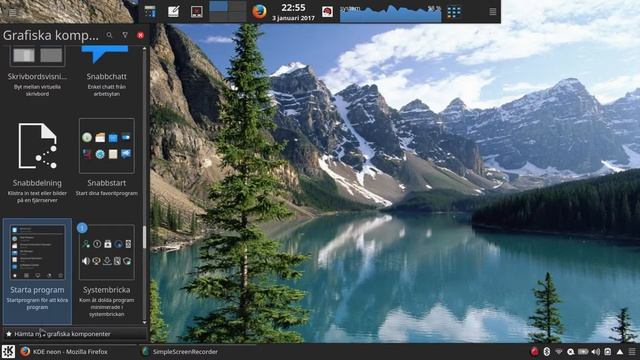
Task: Launch Firefox from the top panel
Action: pos(259,11)
